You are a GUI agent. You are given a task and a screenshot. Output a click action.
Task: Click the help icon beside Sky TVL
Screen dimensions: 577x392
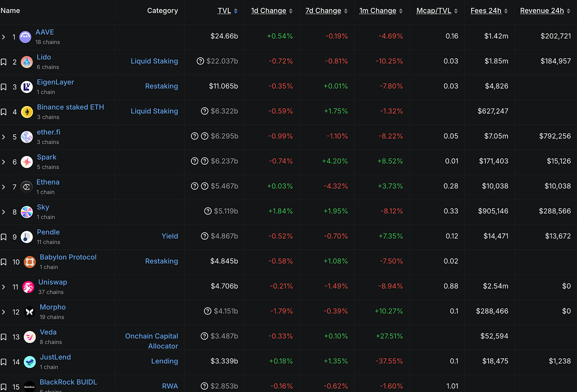tap(208, 211)
